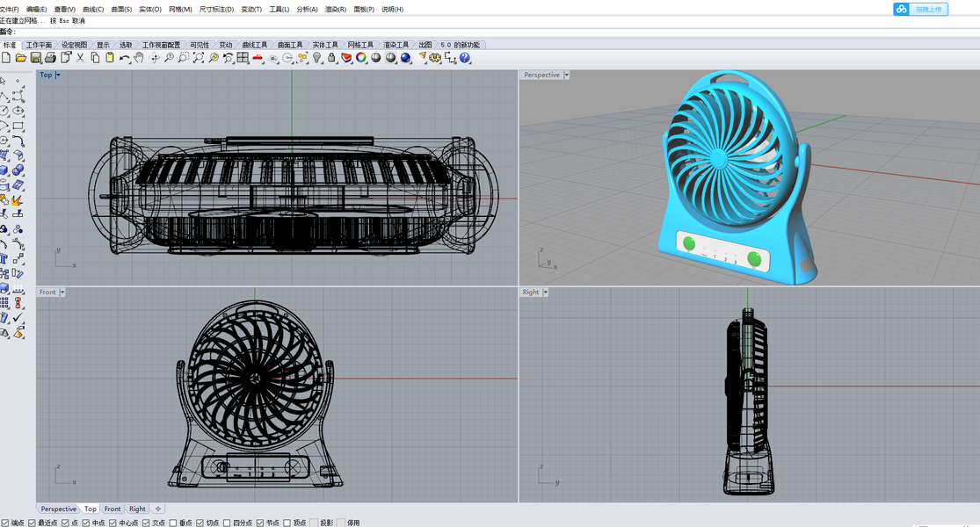This screenshot has height=527, width=980.
Task: Select the Zoom Window magnifier icon
Action: coord(183,57)
